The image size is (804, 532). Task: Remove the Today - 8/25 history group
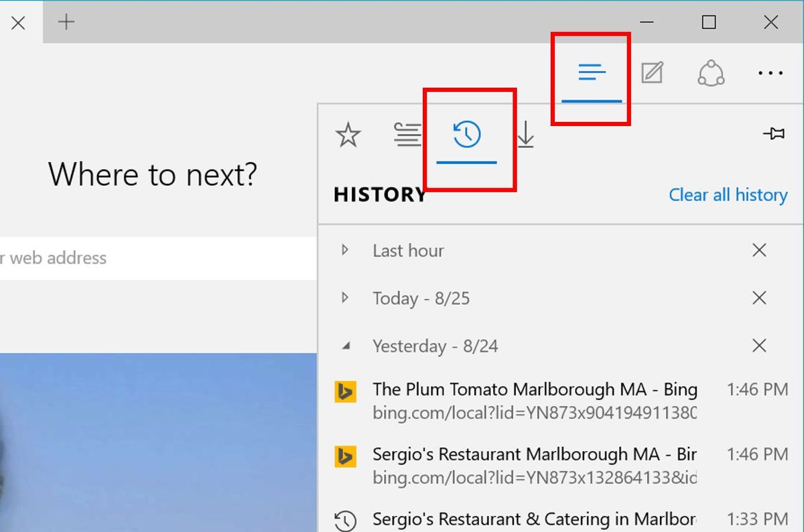pyautogui.click(x=759, y=298)
